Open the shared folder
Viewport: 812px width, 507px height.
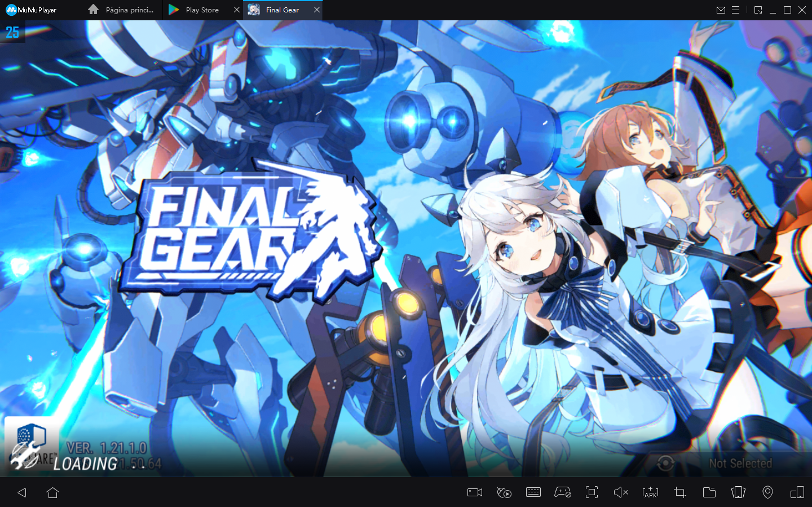pyautogui.click(x=709, y=492)
